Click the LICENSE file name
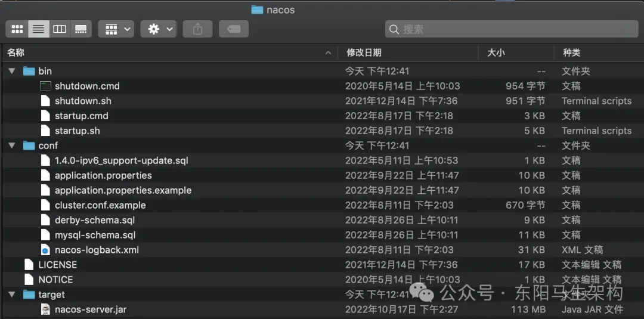 point(57,265)
